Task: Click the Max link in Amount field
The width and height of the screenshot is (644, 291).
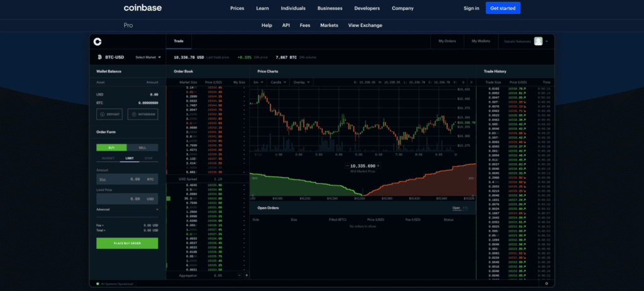Action: 102,179
